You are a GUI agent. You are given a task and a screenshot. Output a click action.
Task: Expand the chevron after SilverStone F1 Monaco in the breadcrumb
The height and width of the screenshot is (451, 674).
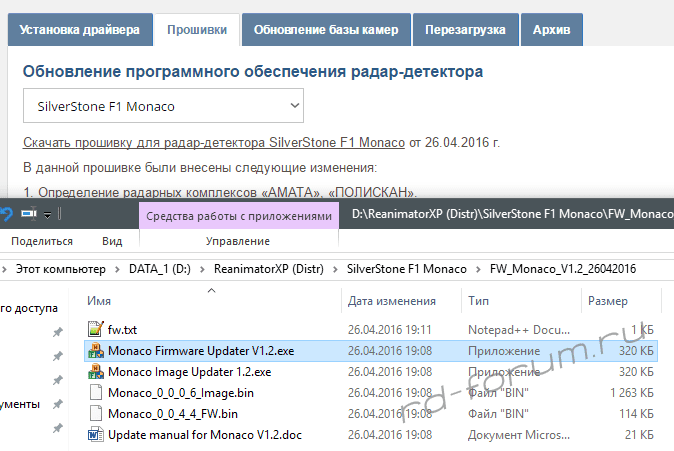478,270
